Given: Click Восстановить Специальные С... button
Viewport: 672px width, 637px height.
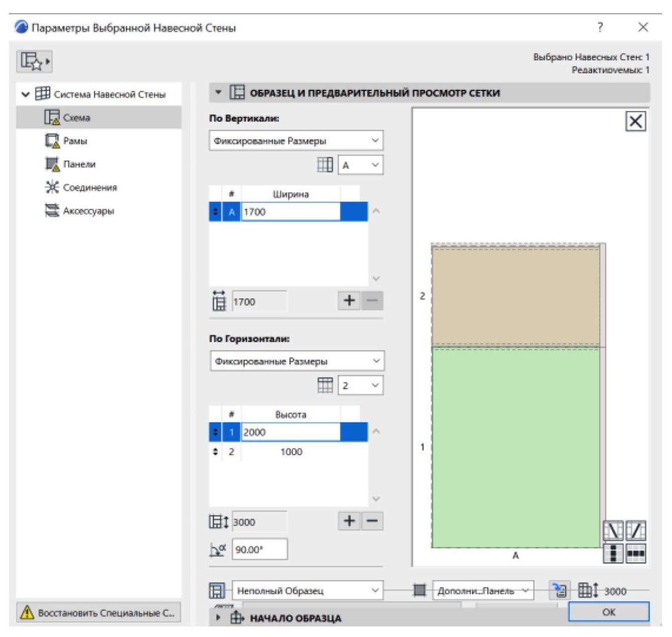Looking at the screenshot, I should 98,613.
